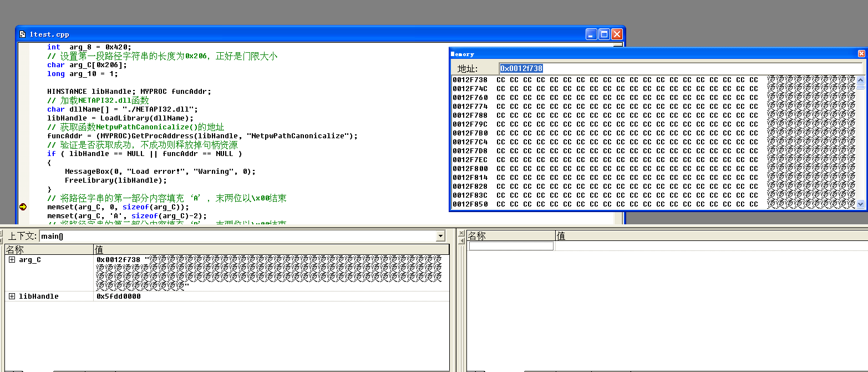The height and width of the screenshot is (372, 868).
Task: Click memory row address 0012F738
Action: [x=470, y=80]
